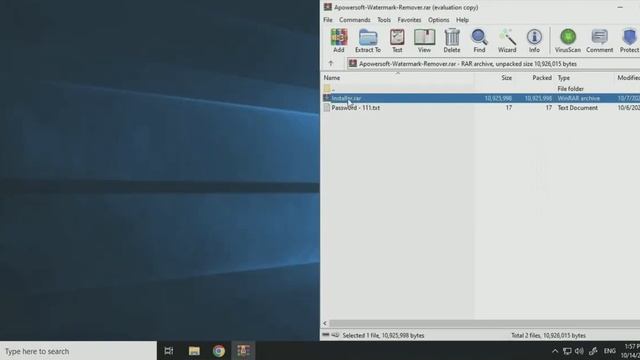
Task: Click the key icon in status bar
Action: click(x=335, y=335)
